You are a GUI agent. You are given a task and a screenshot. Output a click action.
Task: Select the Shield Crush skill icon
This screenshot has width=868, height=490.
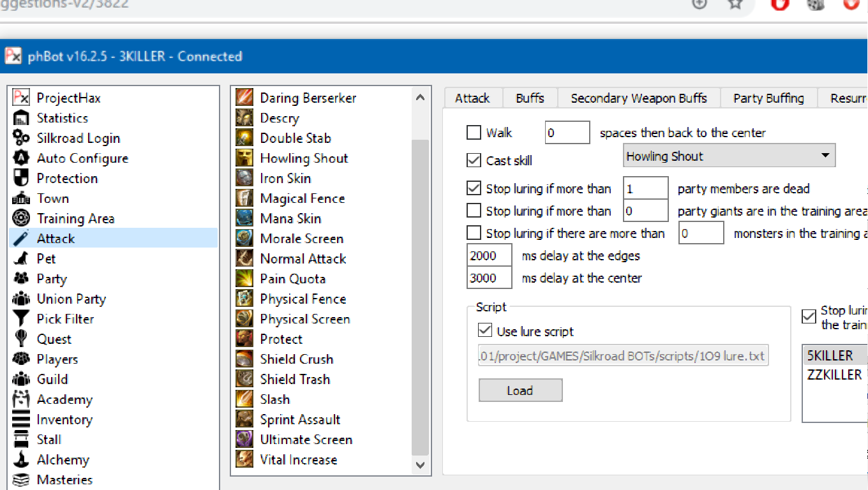tap(244, 359)
